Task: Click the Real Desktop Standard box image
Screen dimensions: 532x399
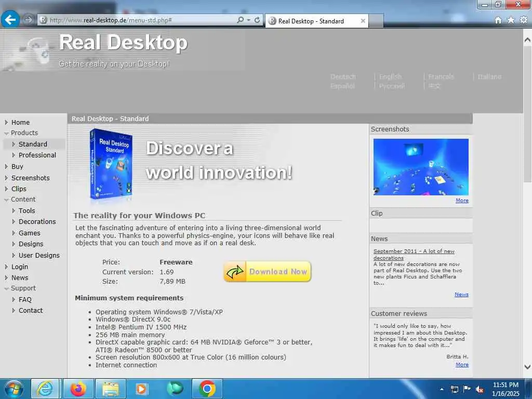Action: [111, 165]
